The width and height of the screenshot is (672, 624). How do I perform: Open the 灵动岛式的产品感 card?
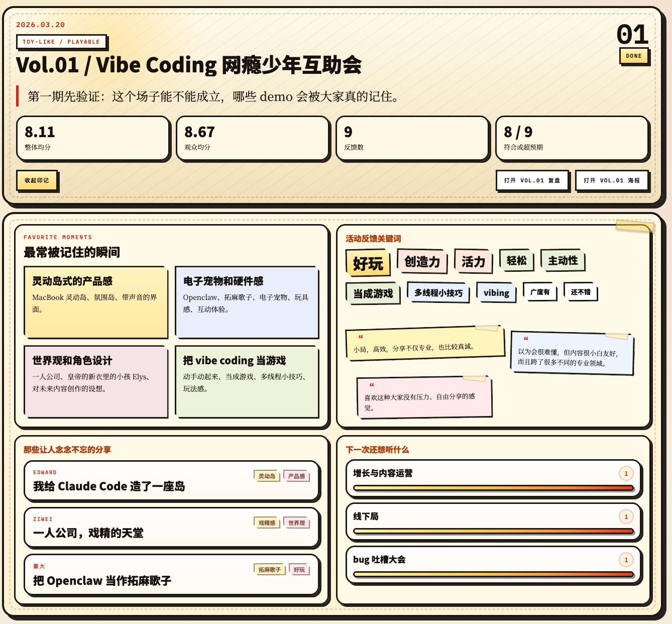pyautogui.click(x=95, y=302)
